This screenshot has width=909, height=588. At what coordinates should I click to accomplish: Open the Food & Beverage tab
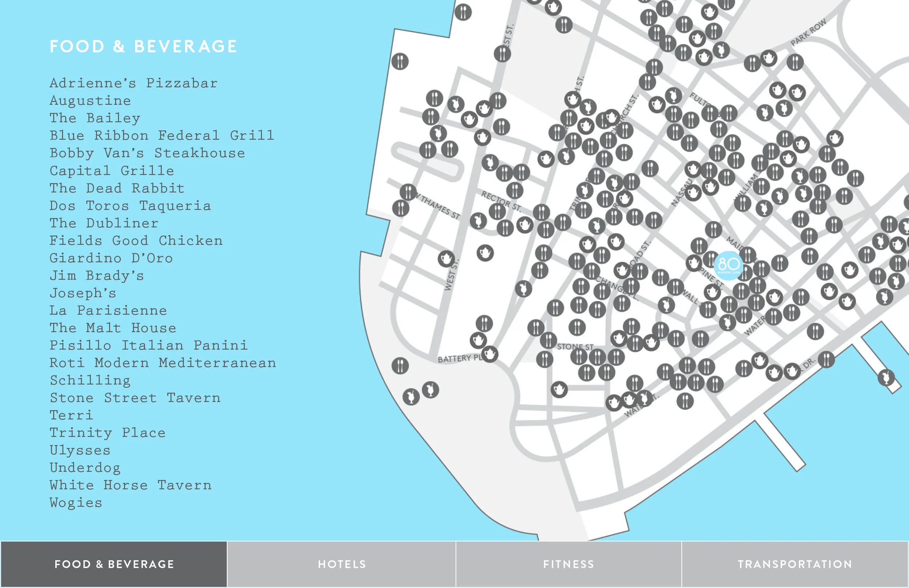click(114, 564)
